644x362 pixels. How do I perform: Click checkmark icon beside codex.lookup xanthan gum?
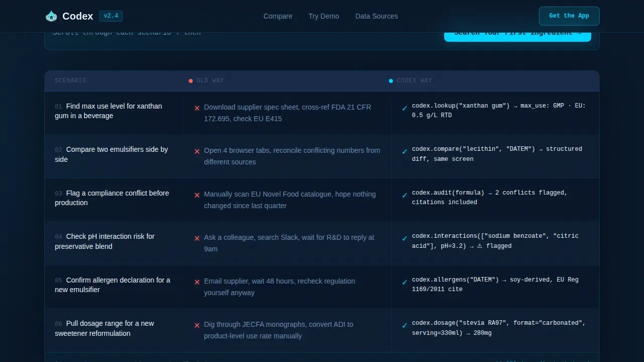405,108
